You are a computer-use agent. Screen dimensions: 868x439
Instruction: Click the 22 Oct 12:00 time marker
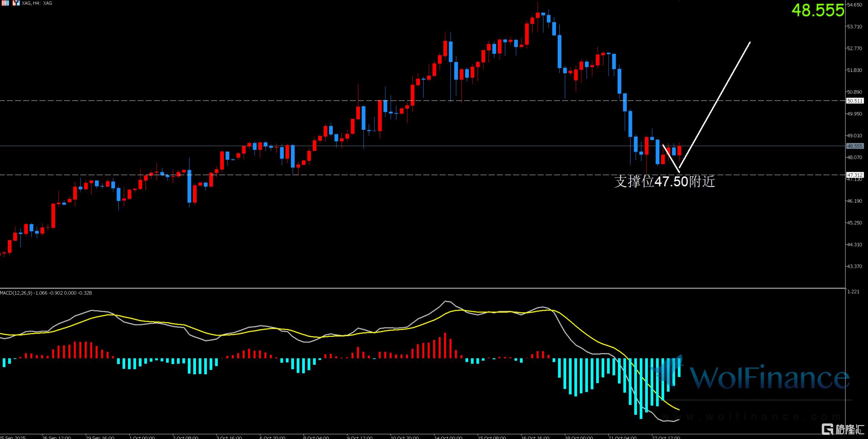[x=666, y=437]
